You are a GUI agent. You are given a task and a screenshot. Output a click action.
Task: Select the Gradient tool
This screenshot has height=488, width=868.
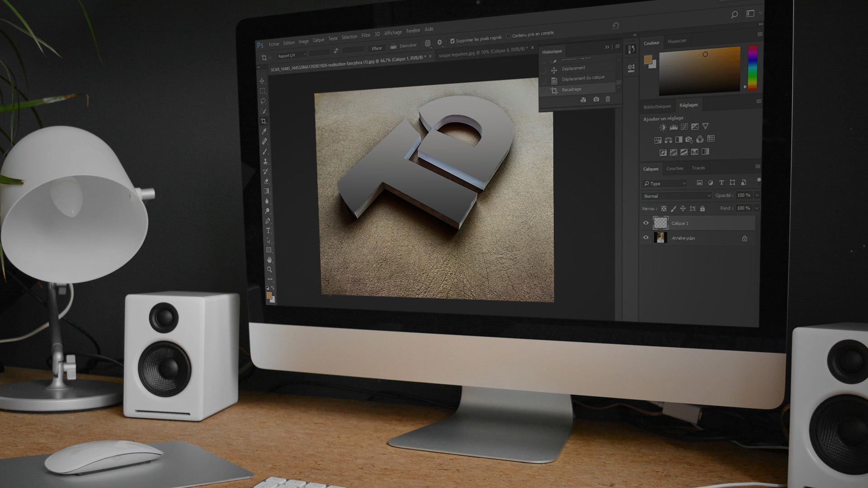(267, 191)
